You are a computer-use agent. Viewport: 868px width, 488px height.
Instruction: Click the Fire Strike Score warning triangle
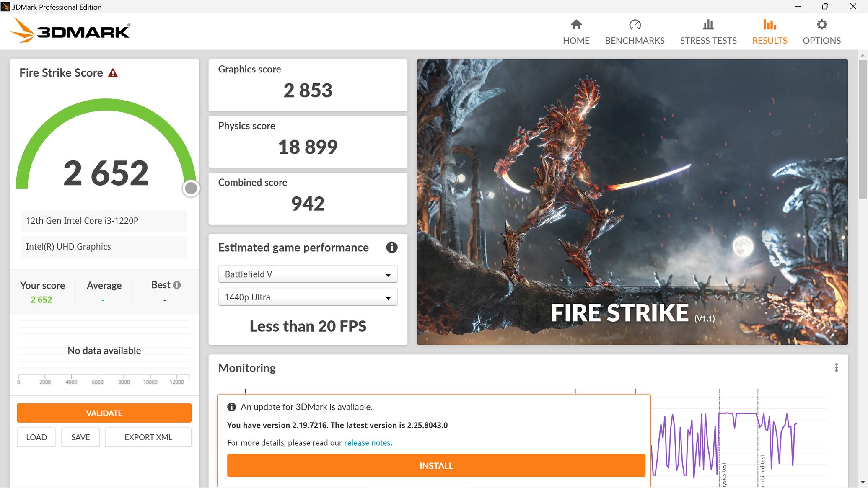[x=113, y=73]
